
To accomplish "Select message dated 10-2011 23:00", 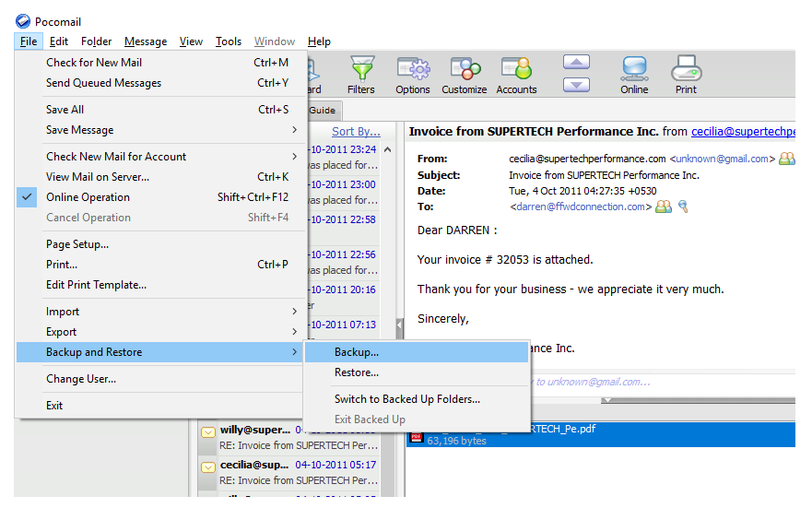I will (x=344, y=193).
